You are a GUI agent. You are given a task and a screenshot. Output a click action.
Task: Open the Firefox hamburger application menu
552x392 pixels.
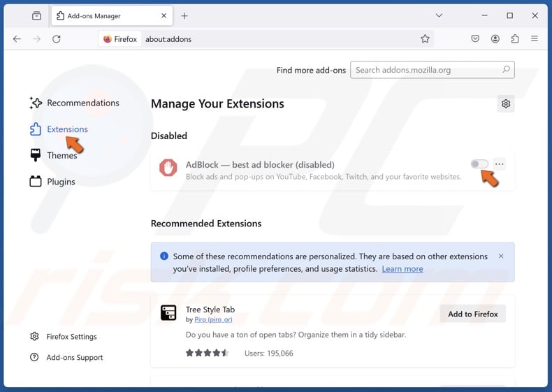click(535, 38)
